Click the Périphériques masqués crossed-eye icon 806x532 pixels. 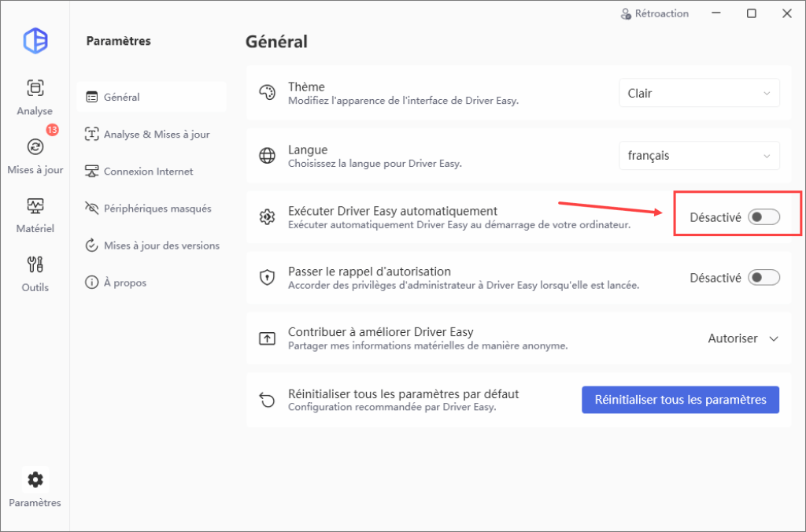pos(91,209)
